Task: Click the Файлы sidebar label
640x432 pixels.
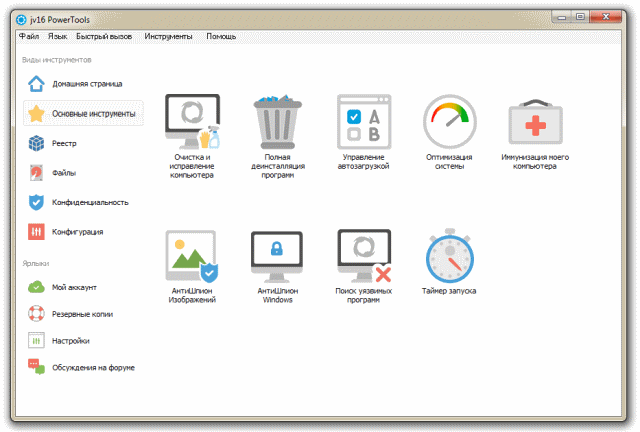Action: pos(64,173)
